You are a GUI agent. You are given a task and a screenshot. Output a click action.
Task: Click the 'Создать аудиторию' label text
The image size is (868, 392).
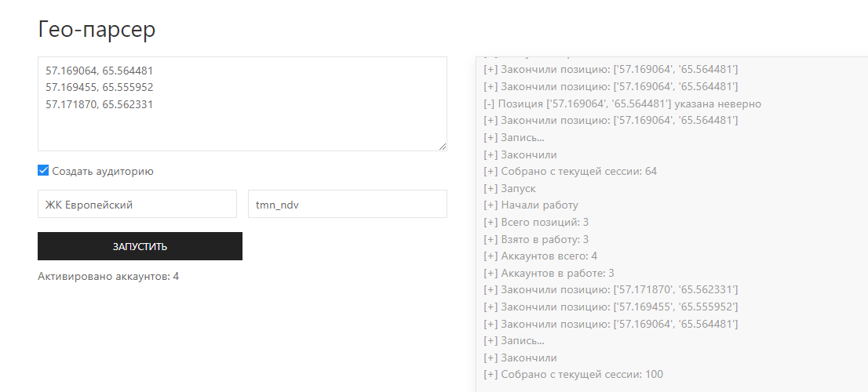(x=102, y=171)
